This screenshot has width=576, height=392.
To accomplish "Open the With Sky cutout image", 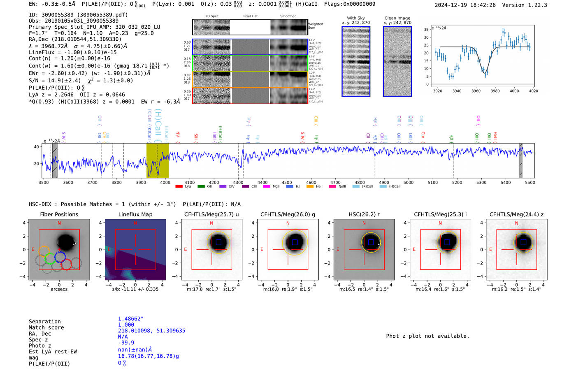I will pyautogui.click(x=356, y=61).
